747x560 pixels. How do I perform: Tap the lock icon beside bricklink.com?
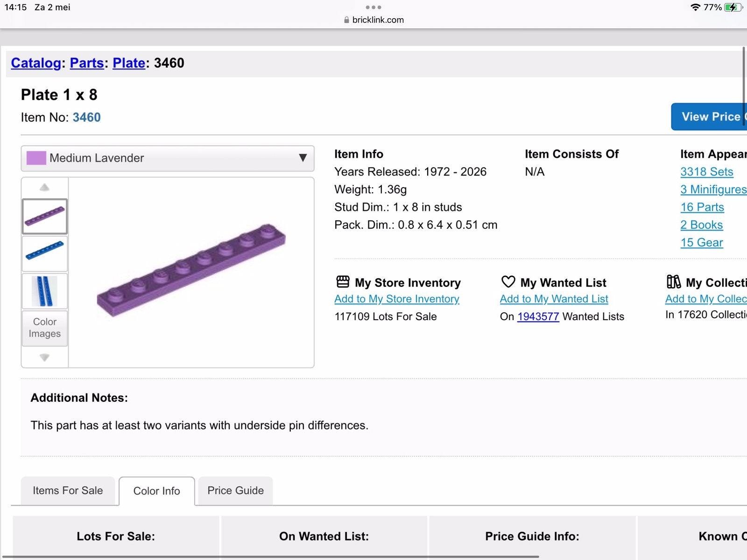[346, 20]
